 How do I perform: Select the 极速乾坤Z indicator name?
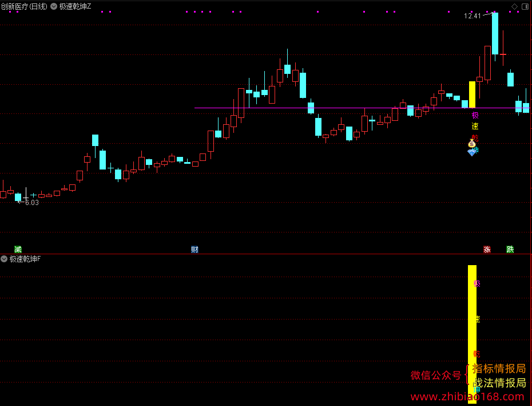[76, 6]
